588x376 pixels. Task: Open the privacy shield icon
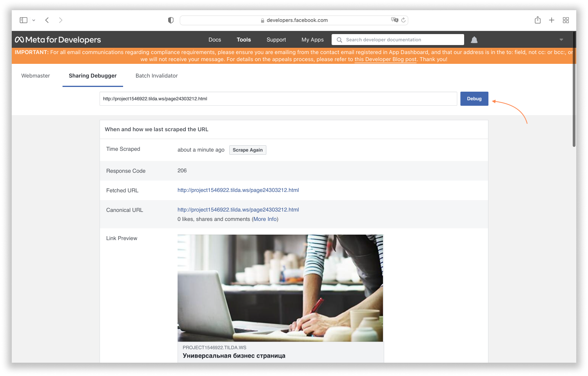(x=171, y=20)
